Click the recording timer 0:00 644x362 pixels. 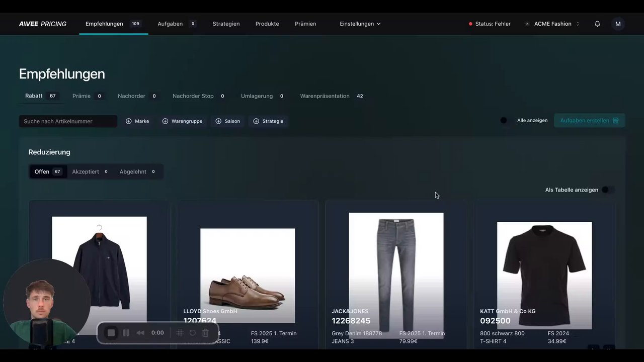point(157,333)
